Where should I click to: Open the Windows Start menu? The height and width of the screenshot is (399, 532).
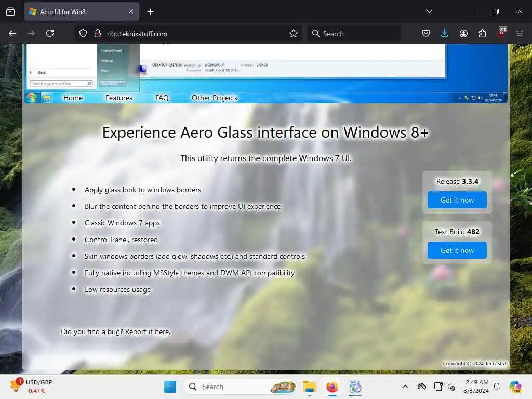[170, 387]
